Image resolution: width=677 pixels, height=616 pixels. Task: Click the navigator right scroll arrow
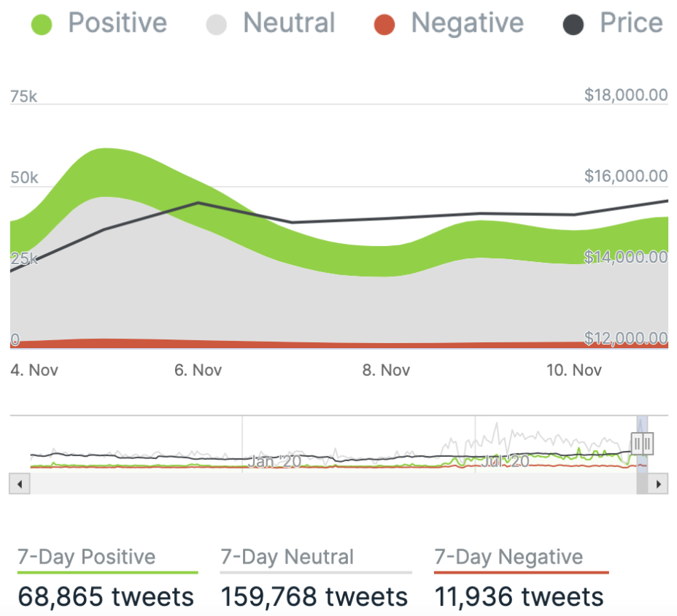pyautogui.click(x=659, y=483)
